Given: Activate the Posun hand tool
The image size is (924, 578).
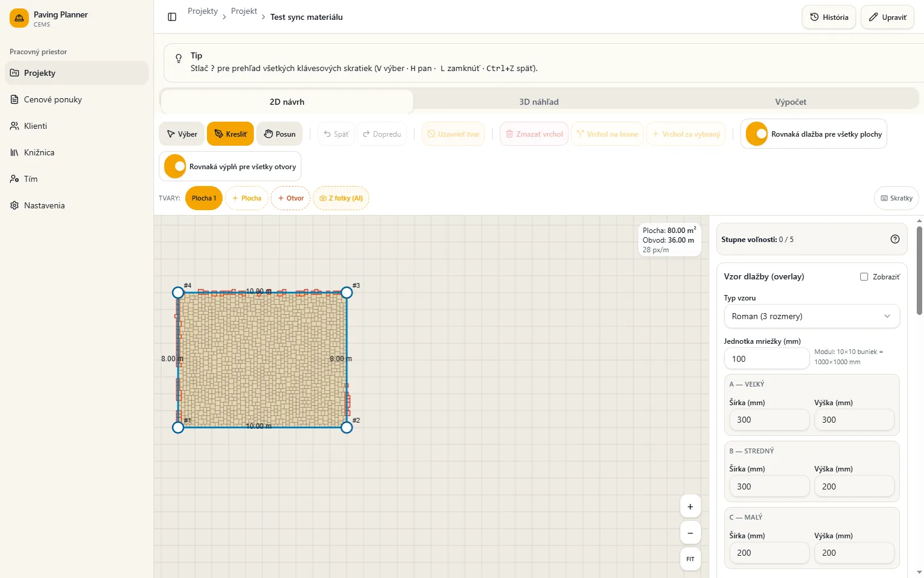Looking at the screenshot, I should point(280,134).
